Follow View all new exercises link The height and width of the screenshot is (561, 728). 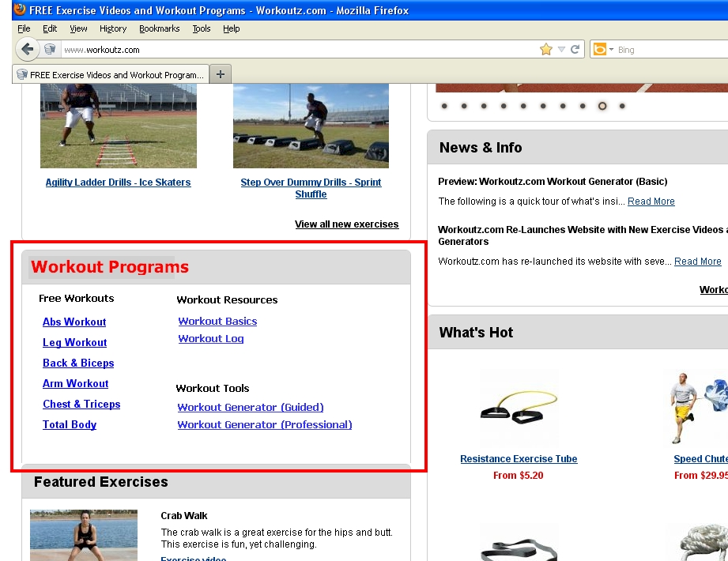[346, 224]
